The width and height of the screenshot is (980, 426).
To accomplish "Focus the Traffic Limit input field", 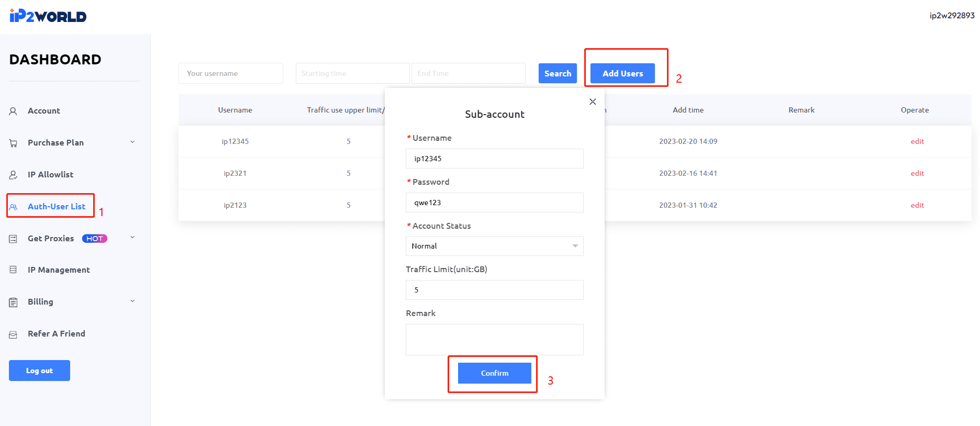I will [x=494, y=290].
